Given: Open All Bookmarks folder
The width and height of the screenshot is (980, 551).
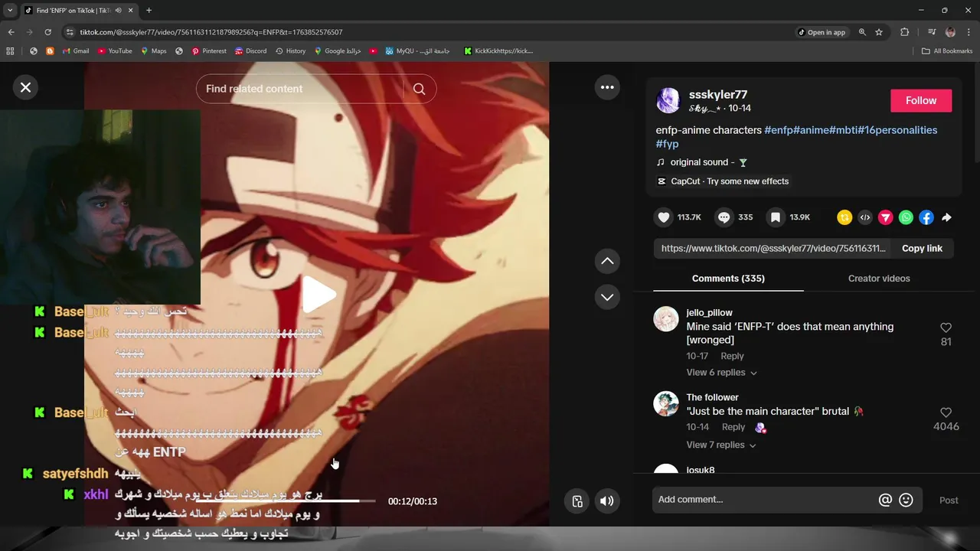Looking at the screenshot, I should (947, 51).
